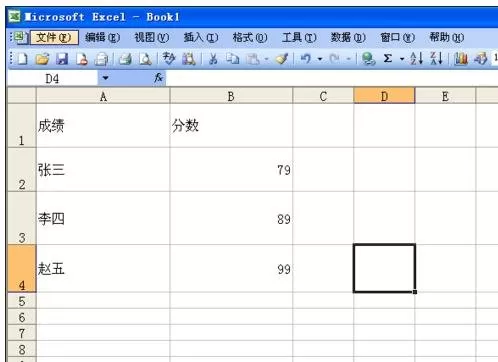Save the workbook with the floppy icon
The height and width of the screenshot is (362, 498).
coord(62,59)
